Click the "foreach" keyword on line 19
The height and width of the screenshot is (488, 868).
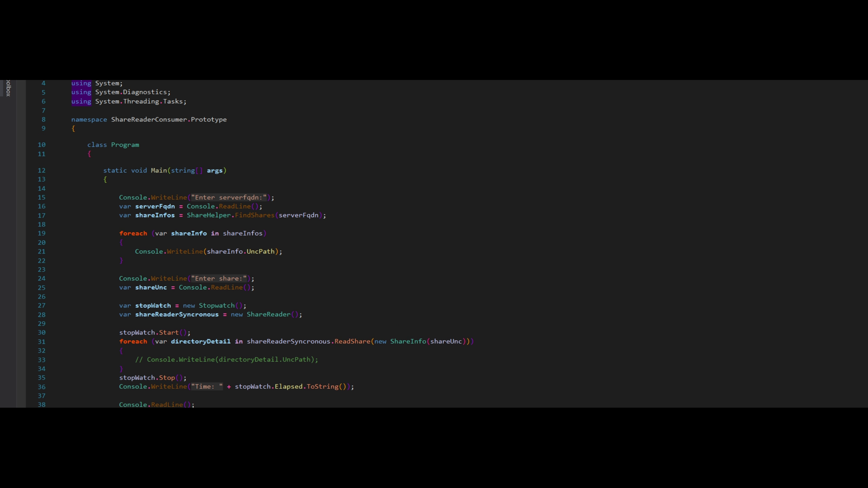pos(133,233)
